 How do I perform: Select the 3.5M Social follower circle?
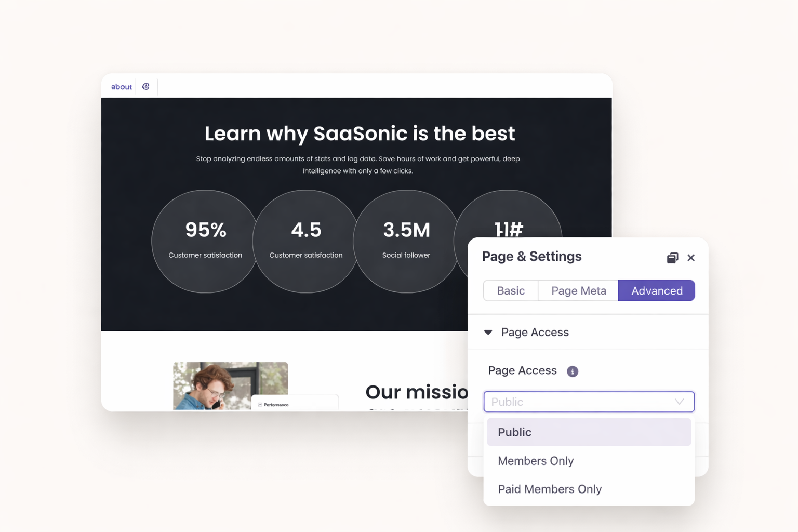(406, 242)
